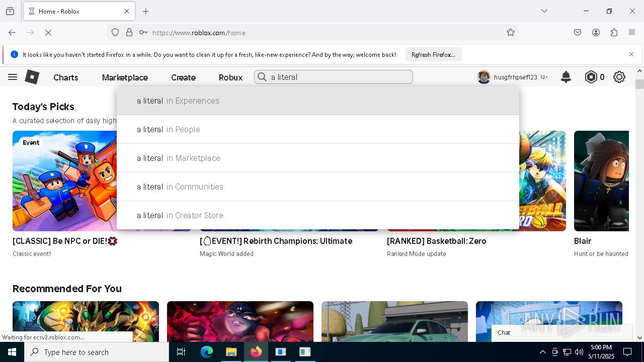Viewport: 644px width, 362px height.
Task: Open the Create nav item
Action: [x=183, y=77]
